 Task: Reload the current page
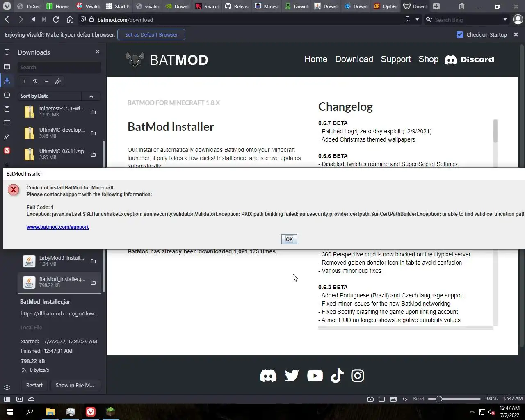(56, 19)
